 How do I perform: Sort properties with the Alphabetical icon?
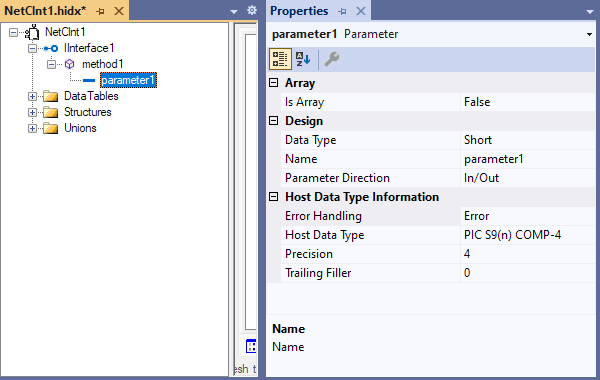[x=303, y=59]
